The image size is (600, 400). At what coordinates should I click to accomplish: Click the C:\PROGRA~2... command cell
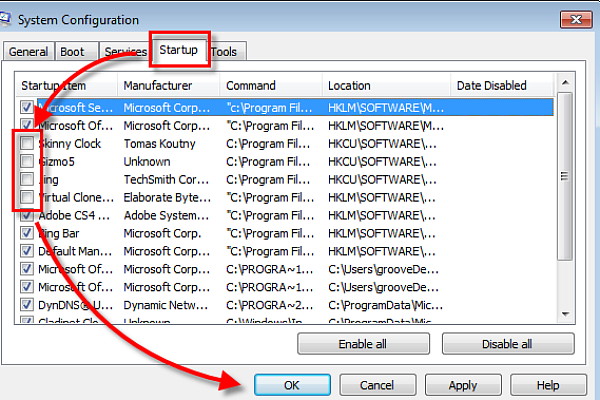tap(269, 305)
